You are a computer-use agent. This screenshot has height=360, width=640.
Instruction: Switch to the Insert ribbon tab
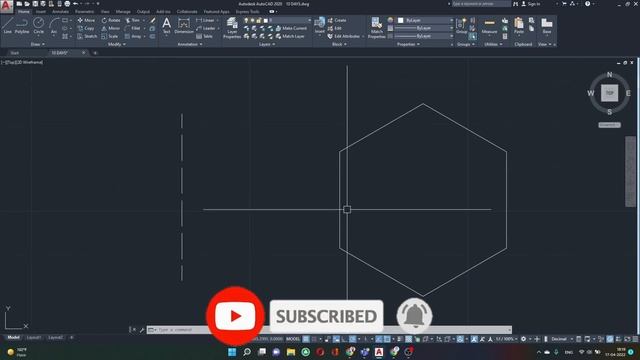click(41, 12)
